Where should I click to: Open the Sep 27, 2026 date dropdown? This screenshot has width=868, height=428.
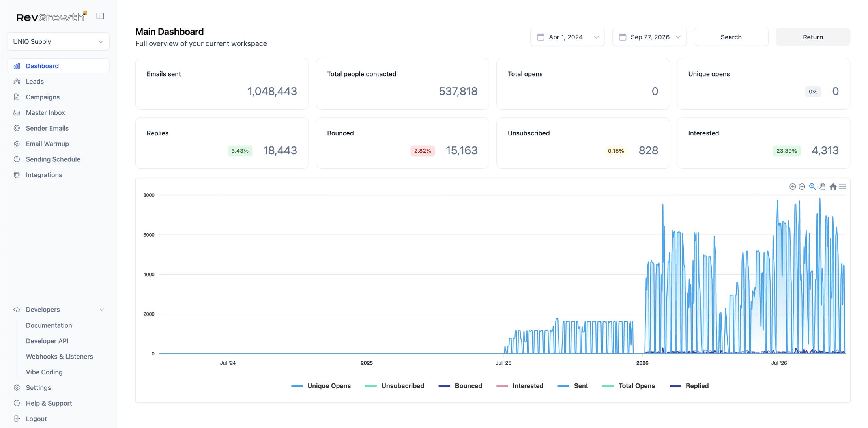[649, 37]
